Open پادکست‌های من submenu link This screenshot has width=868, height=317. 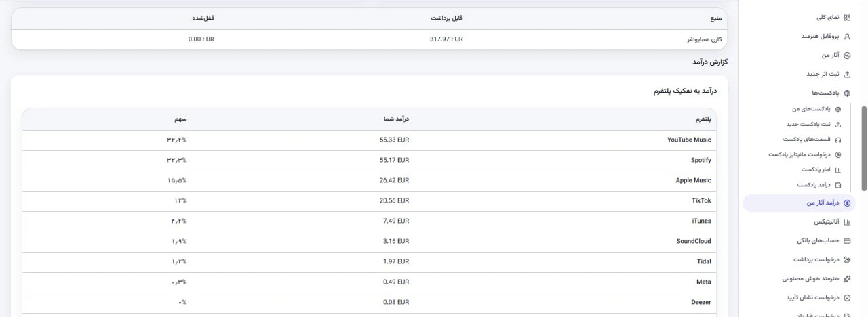point(811,109)
